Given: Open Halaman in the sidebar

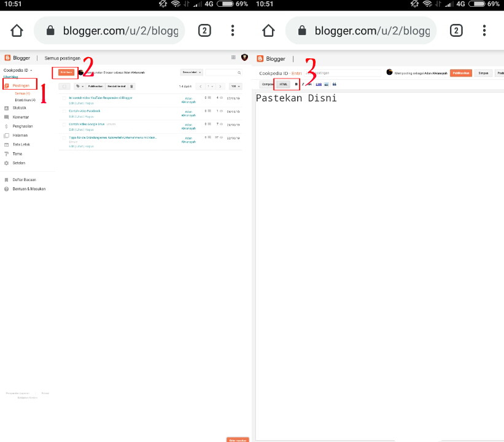Looking at the screenshot, I should (x=16, y=135).
